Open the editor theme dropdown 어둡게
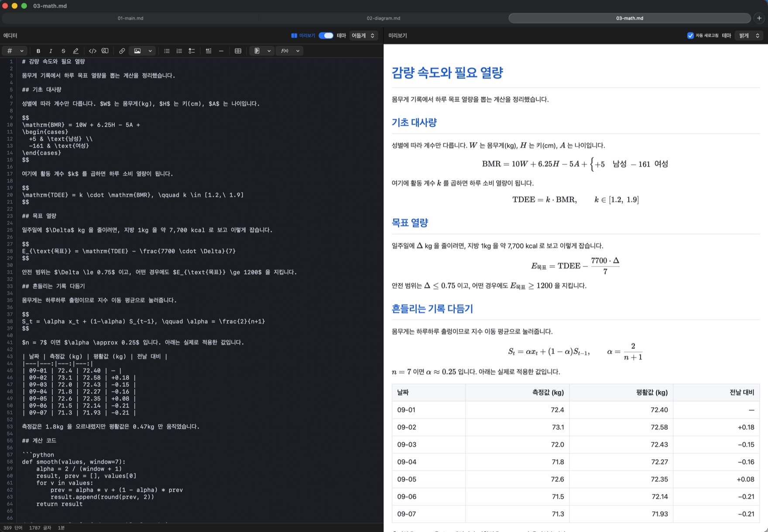The image size is (768, 532). click(363, 36)
